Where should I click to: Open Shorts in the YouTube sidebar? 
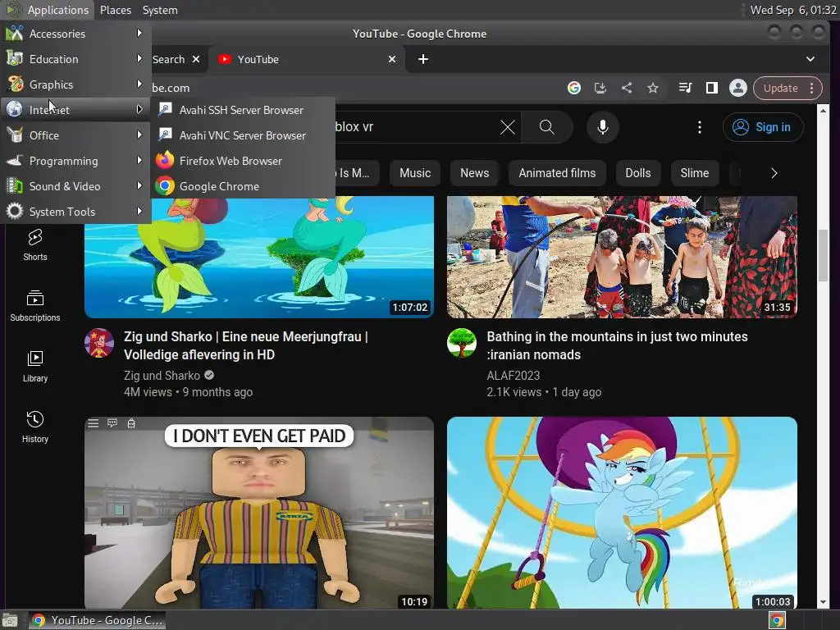click(34, 245)
